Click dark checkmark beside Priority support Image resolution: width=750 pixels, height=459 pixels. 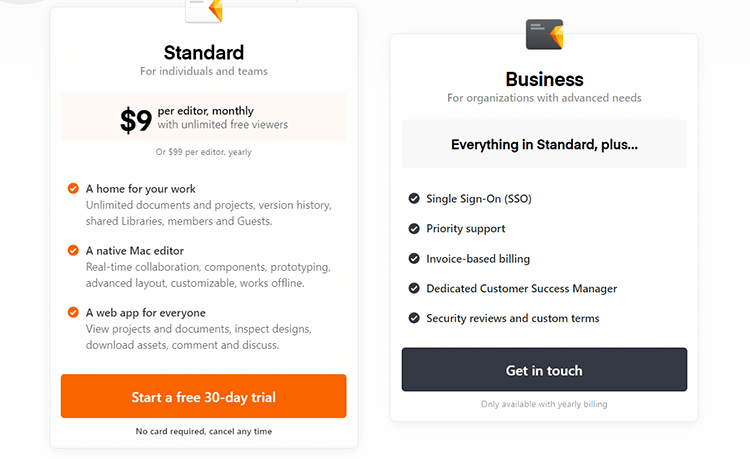pyautogui.click(x=414, y=228)
